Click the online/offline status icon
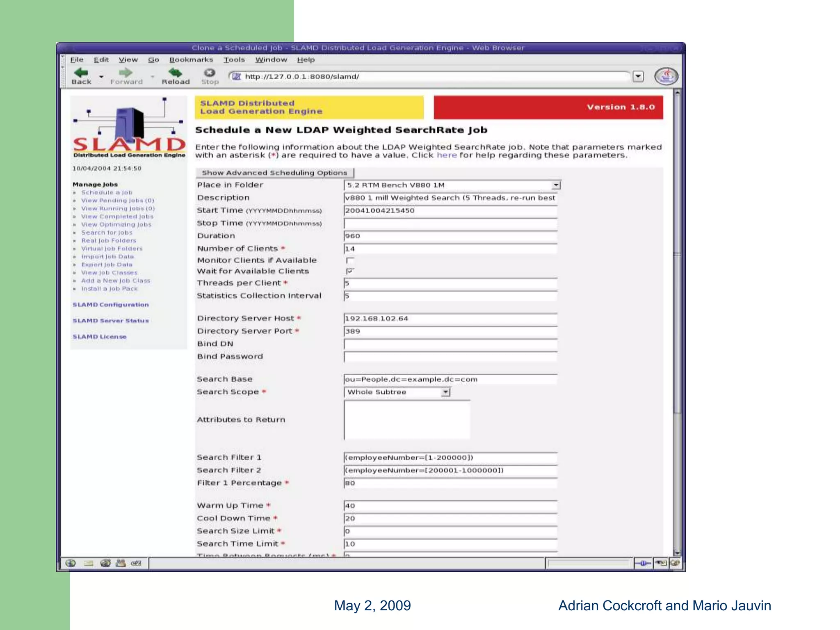Screen dimensions: 840x630 tap(643, 563)
